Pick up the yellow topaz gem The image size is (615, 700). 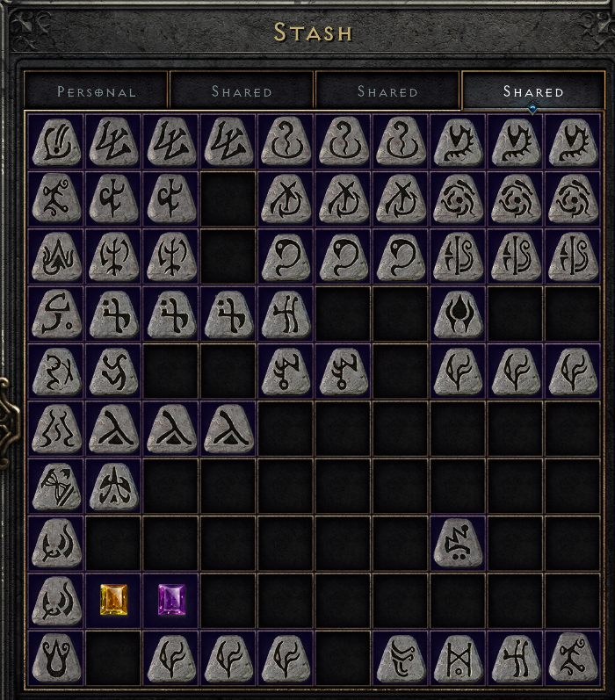(x=114, y=600)
